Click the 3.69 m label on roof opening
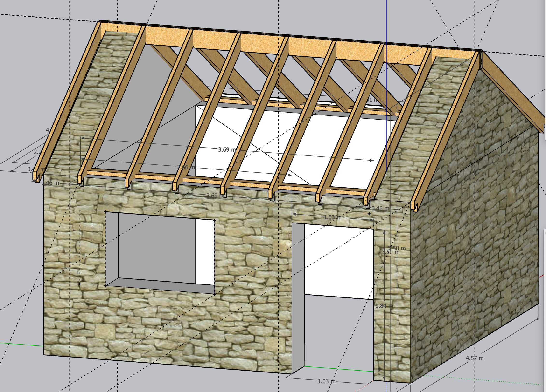546x392 pixels. pos(227,149)
